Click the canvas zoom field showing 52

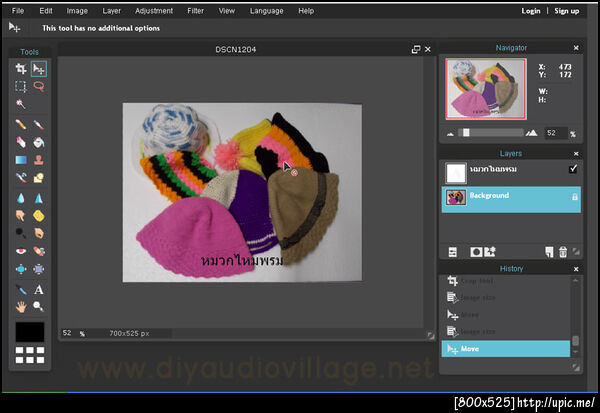(x=68, y=333)
